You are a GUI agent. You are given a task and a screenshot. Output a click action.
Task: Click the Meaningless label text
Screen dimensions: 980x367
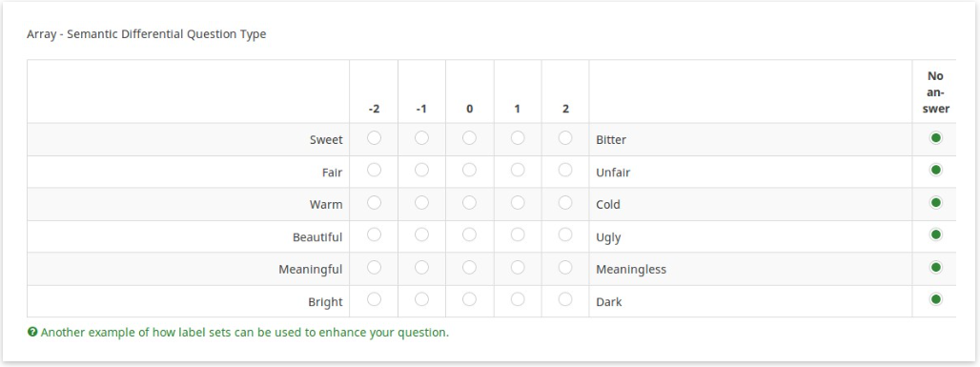[x=631, y=270]
